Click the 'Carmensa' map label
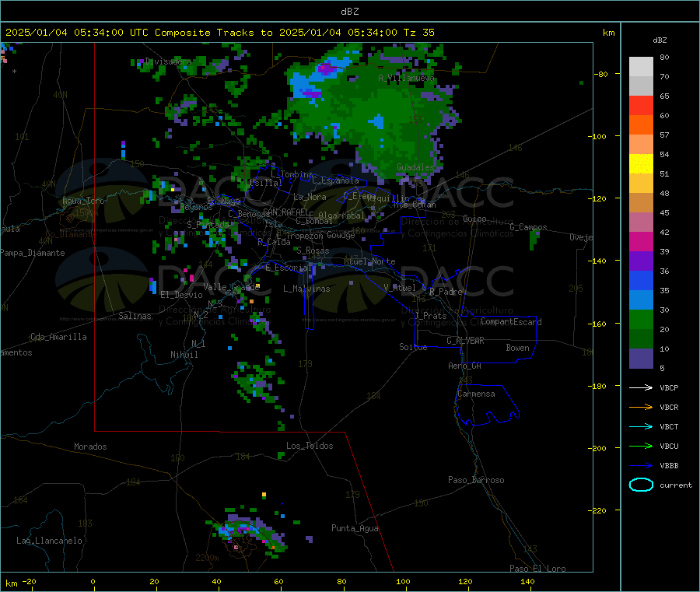 pyautogui.click(x=476, y=394)
